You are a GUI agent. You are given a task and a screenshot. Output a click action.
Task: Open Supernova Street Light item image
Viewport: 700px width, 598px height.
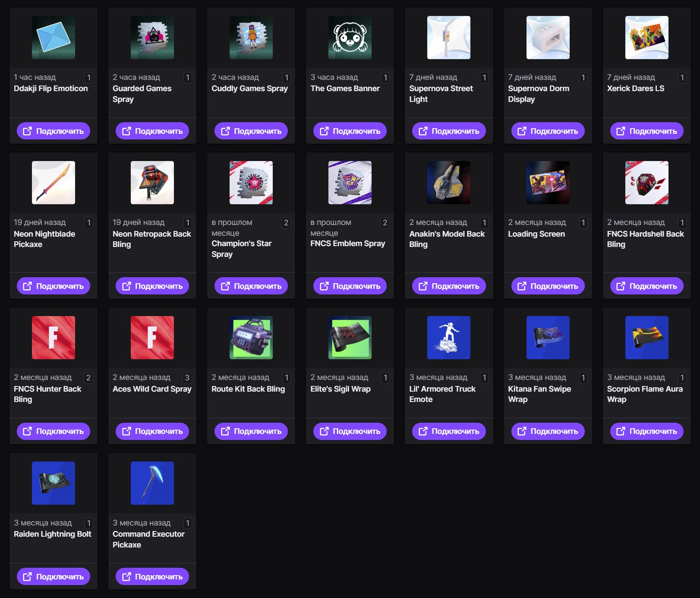[449, 38]
